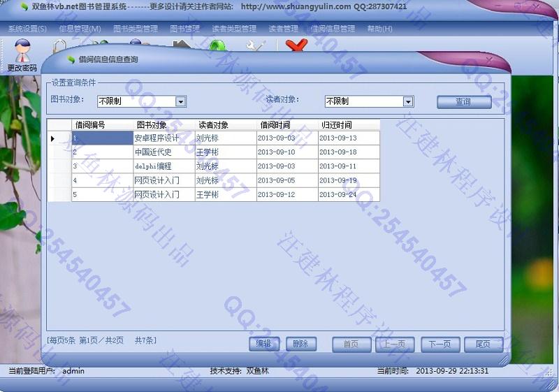
Task: Click the 查询 search button
Action: (x=463, y=102)
